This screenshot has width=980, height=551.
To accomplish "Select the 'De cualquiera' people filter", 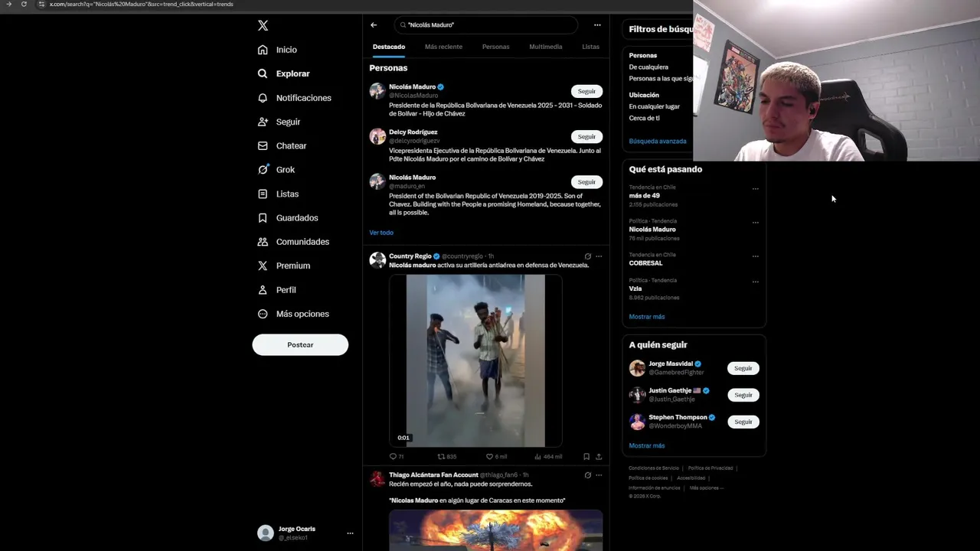I will pyautogui.click(x=648, y=67).
